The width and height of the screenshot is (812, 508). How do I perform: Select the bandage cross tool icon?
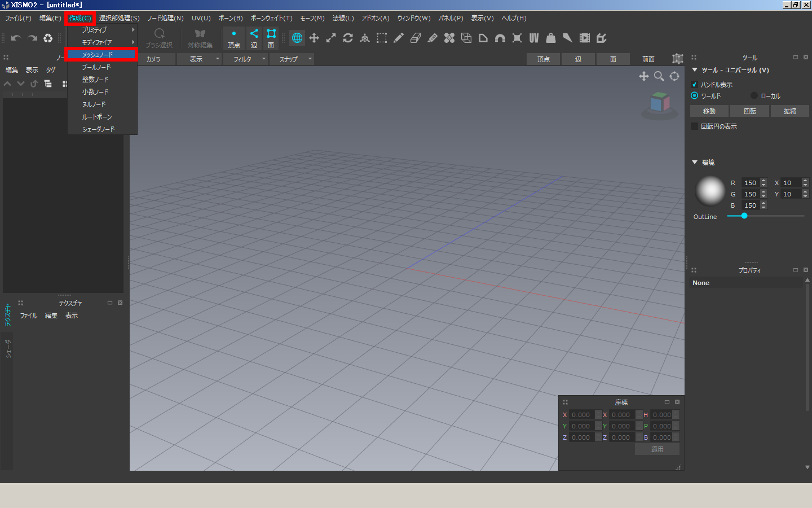pos(449,38)
